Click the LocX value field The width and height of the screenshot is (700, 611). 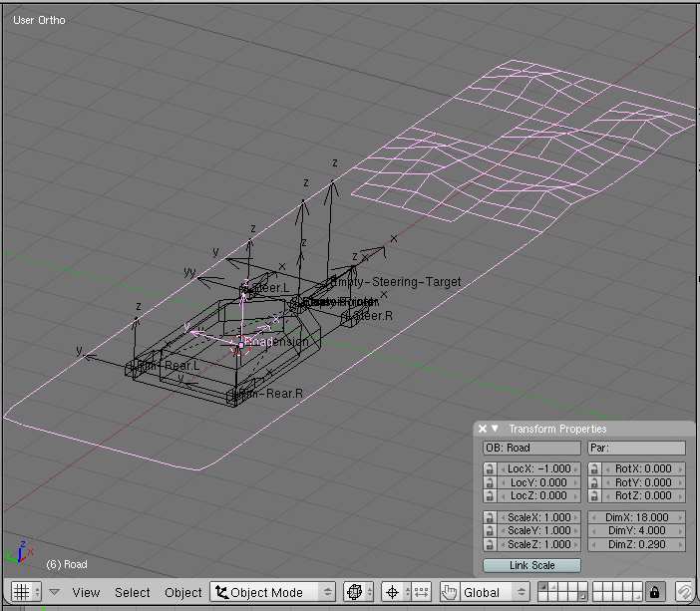tap(538, 468)
